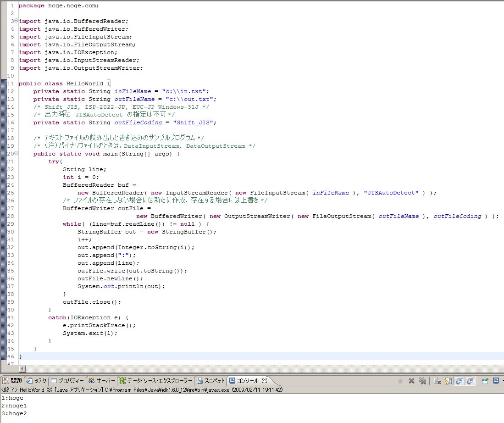
Task: Toggle console Scroll Lock
Action: point(448,381)
